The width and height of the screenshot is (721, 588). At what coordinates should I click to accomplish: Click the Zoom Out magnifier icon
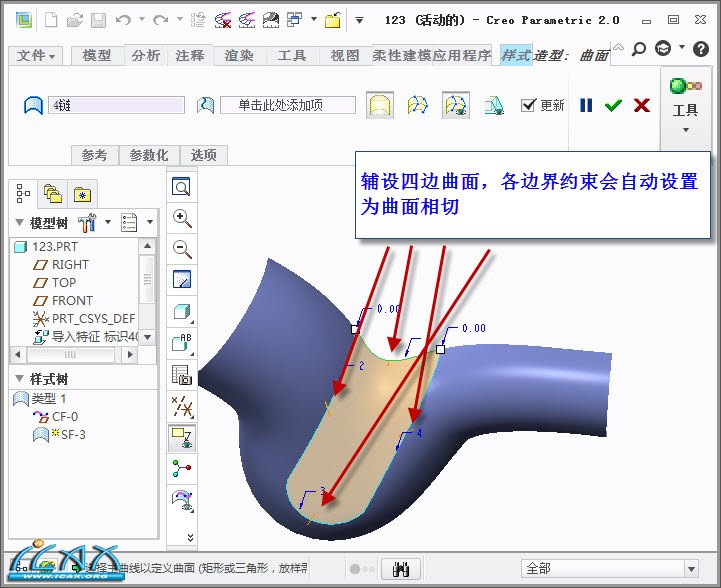(182, 249)
